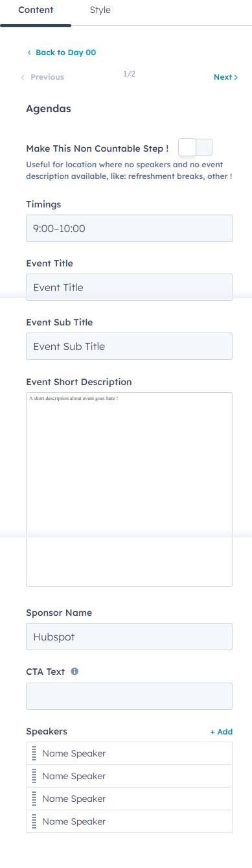Switch to the Style tab
The image size is (252, 868).
(x=100, y=10)
